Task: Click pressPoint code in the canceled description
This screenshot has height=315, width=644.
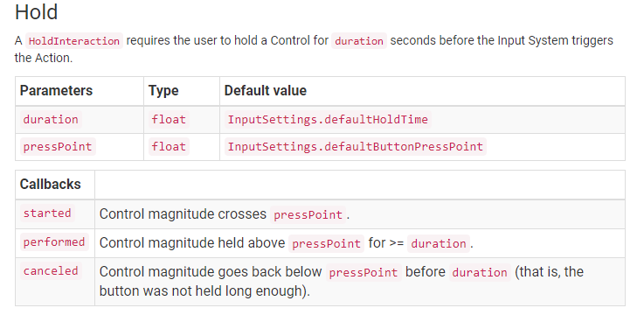Action: pyautogui.click(x=364, y=272)
